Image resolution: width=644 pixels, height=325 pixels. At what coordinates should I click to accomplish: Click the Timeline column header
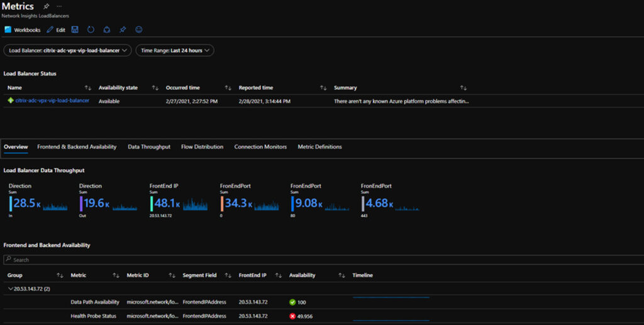point(362,275)
